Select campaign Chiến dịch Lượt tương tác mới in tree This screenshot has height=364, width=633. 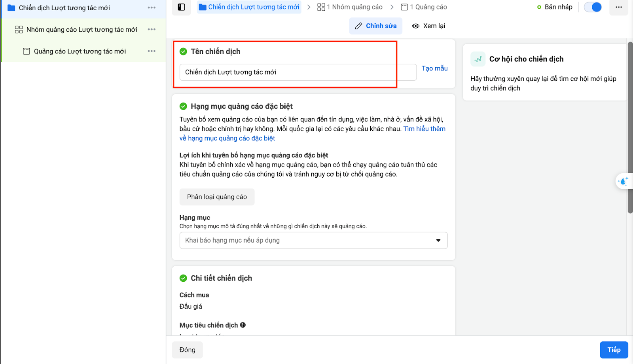pyautogui.click(x=64, y=8)
